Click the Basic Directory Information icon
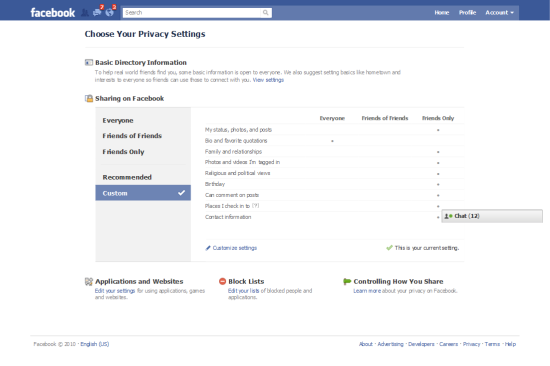Screen dimensions: 550x366 [x=89, y=62]
